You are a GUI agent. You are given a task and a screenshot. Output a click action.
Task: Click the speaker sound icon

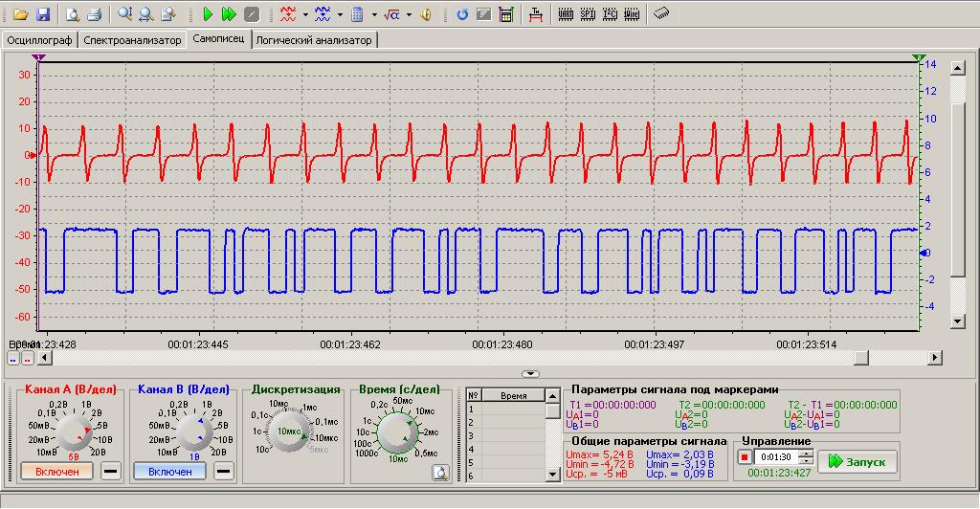[x=426, y=14]
